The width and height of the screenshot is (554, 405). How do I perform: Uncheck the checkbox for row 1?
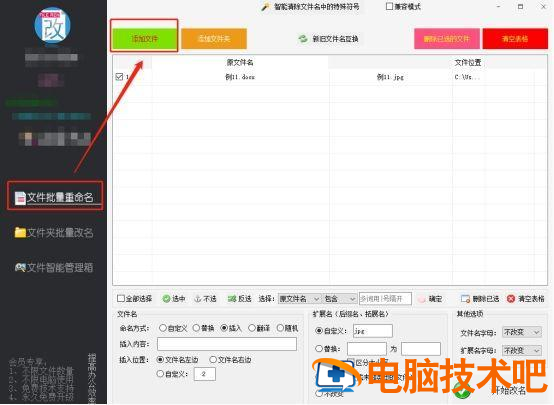tap(119, 76)
